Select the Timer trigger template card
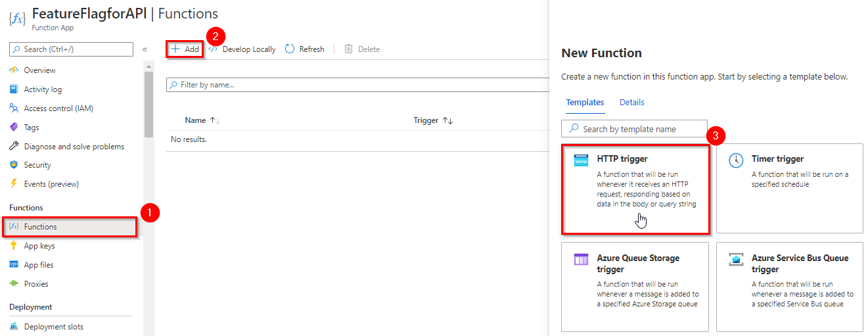Screen dimensions: 868x336 790,188
